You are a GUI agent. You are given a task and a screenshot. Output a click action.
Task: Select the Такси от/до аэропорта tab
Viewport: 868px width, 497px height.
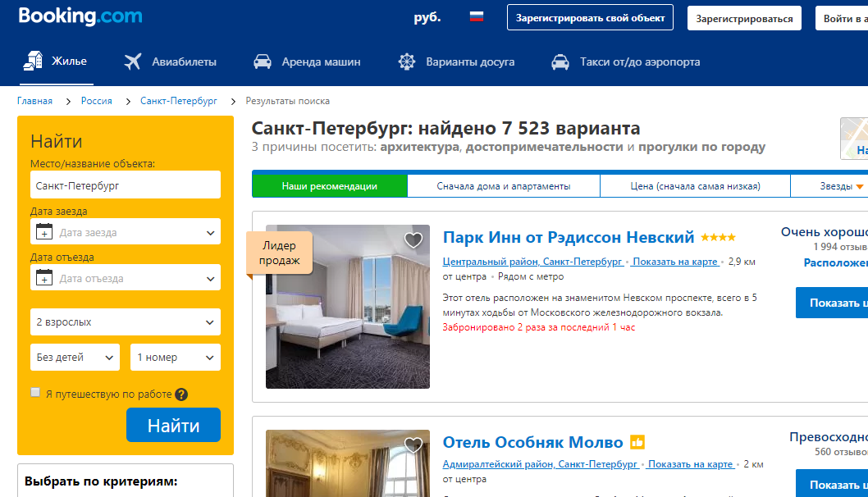tap(625, 62)
